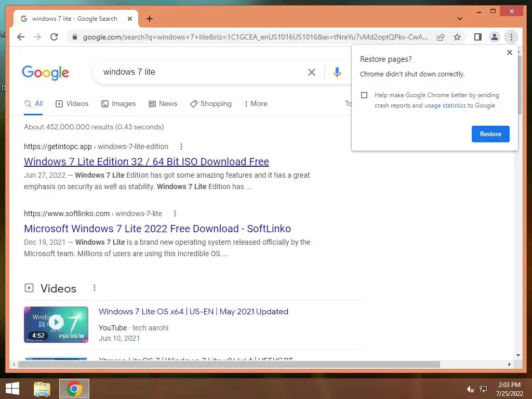
Task: Open the Videos section three-dot menu
Action: [x=95, y=288]
